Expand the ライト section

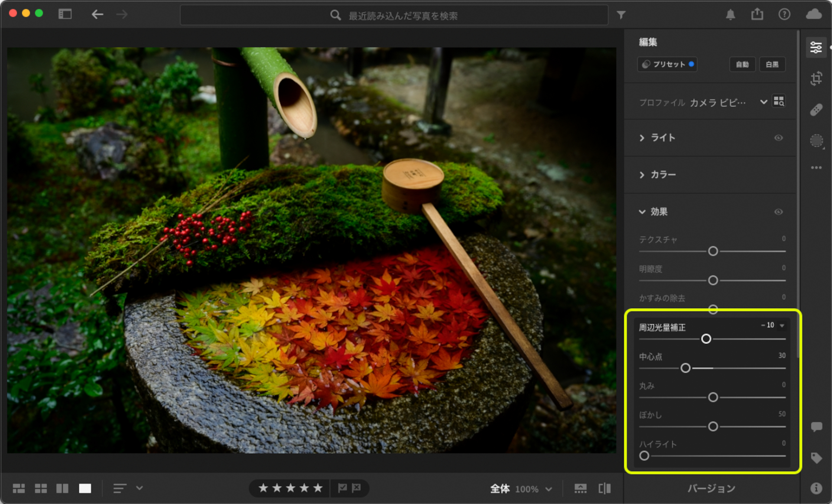pyautogui.click(x=642, y=138)
